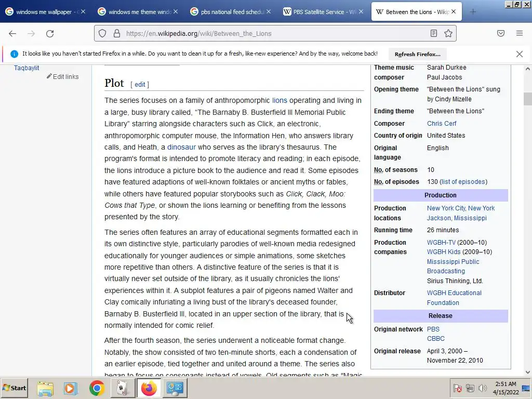Image resolution: width=532 pixels, height=399 pixels.
Task: Go back to the previous page
Action: coord(12,34)
